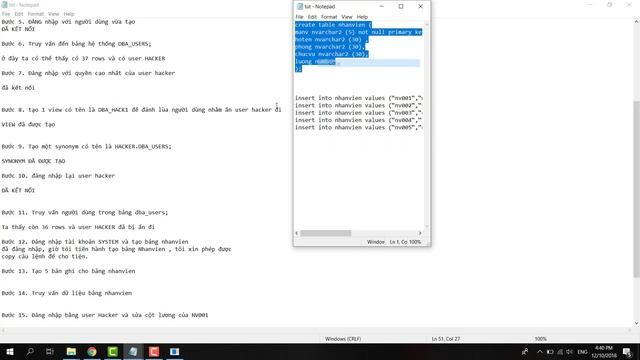640x360 pixels.
Task: Click right arrow of background horizontal scrollbar
Action: [x=630, y=330]
